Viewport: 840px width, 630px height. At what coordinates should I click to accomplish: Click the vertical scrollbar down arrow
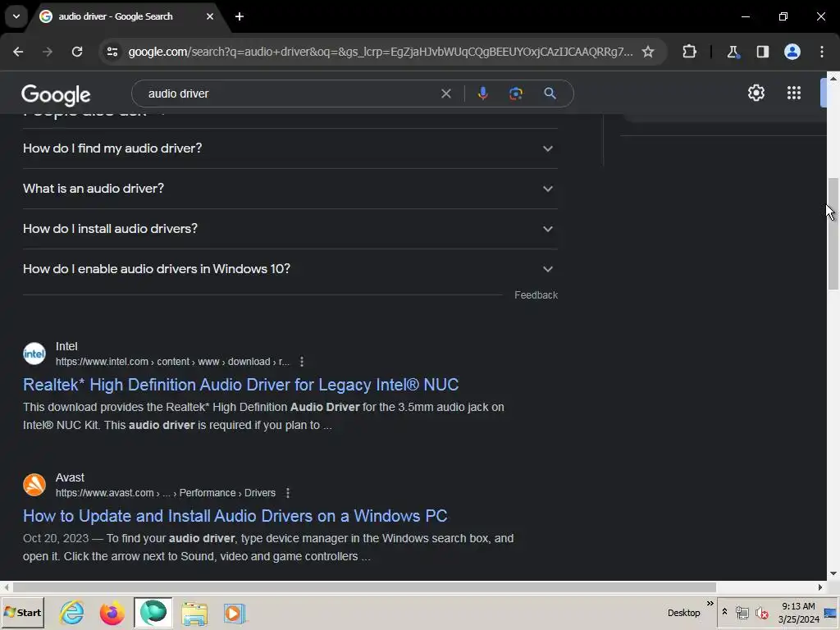[x=833, y=573]
